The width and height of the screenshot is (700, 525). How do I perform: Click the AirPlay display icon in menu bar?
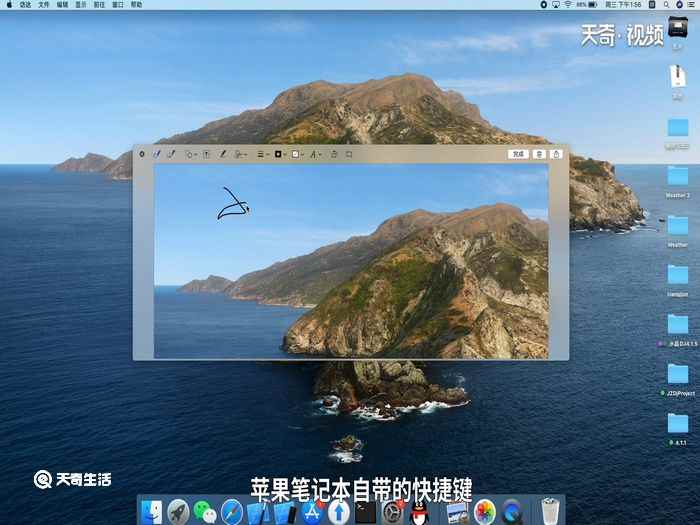point(556,4)
